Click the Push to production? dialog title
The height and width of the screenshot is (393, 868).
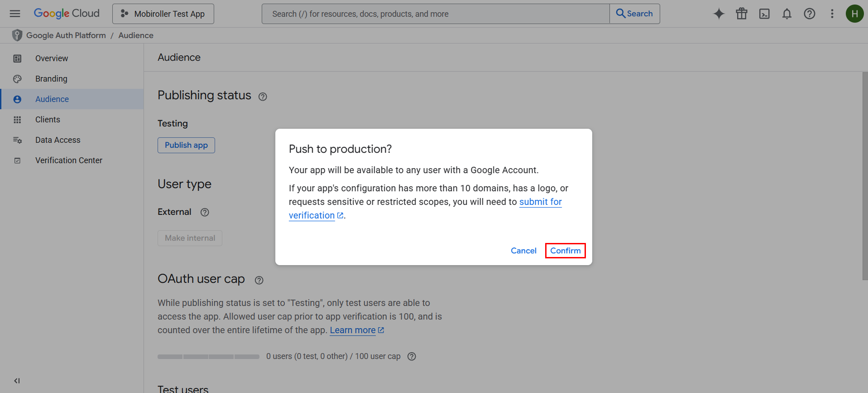(340, 149)
